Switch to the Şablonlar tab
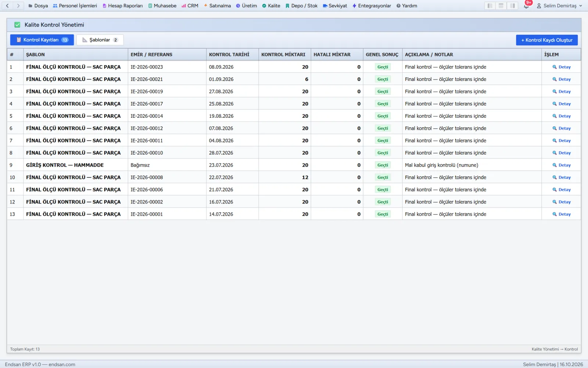 pyautogui.click(x=100, y=40)
